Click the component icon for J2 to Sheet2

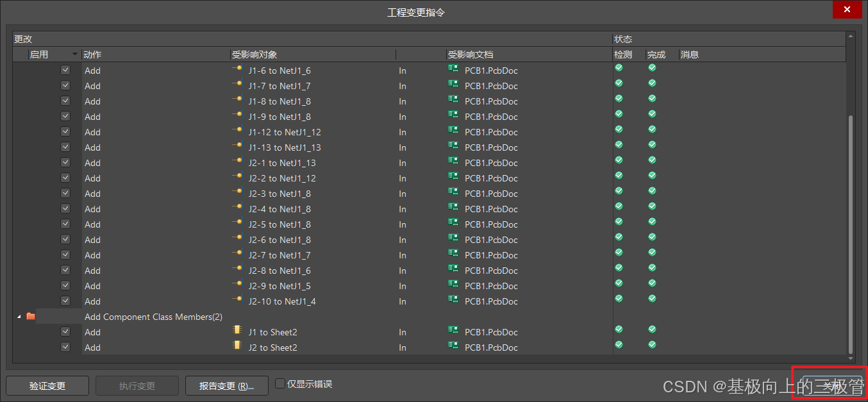pyautogui.click(x=237, y=346)
